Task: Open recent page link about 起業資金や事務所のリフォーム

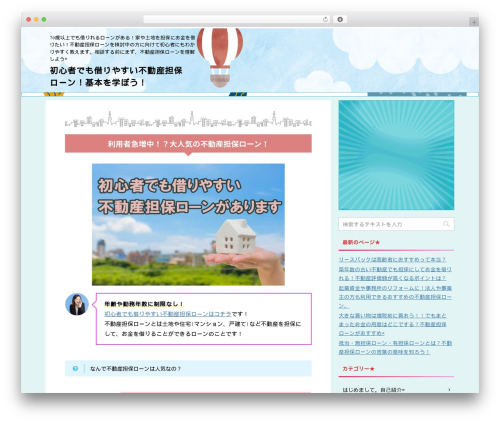Action: [x=395, y=297]
